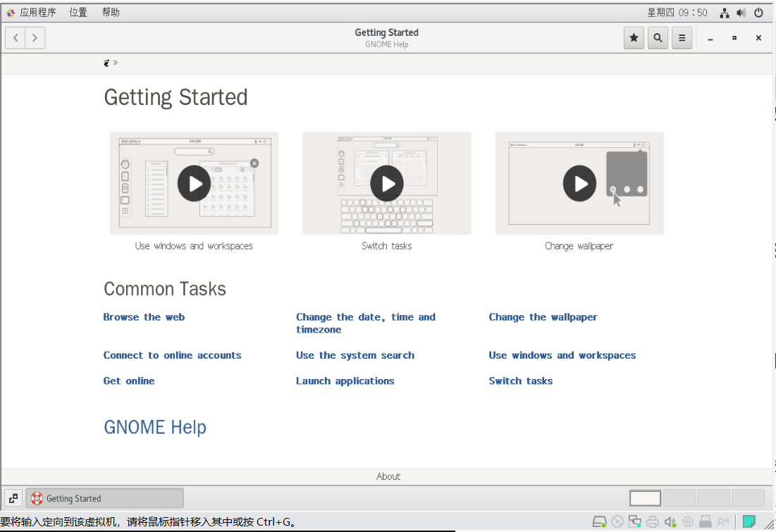776x532 pixels.
Task: Open Change the wallpaper link
Action: [543, 317]
